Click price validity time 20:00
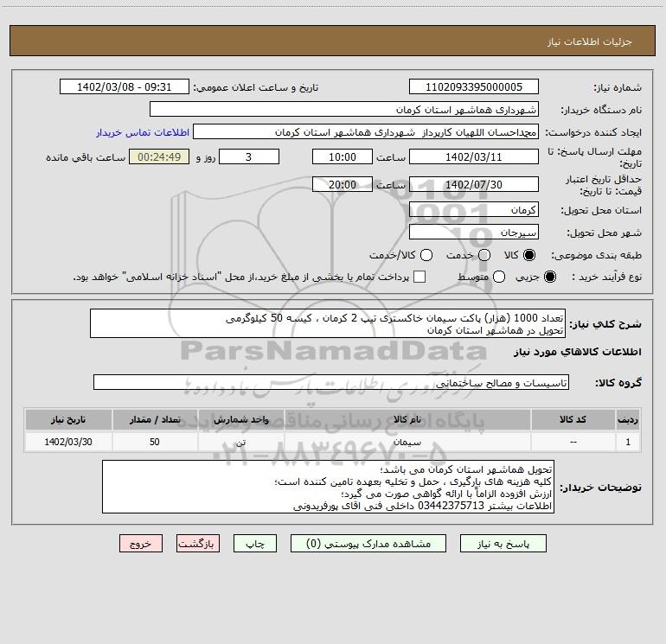Viewport: 666px width, 644px height. [x=343, y=185]
